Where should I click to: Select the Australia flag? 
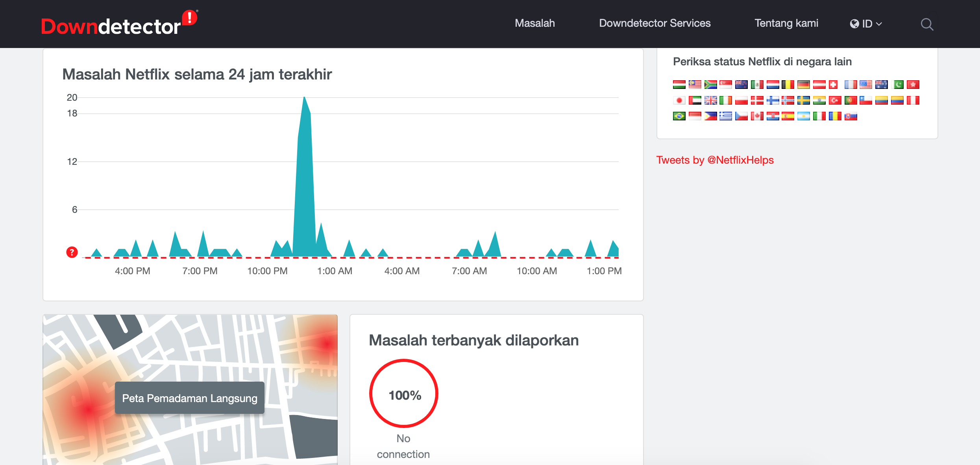pyautogui.click(x=882, y=85)
